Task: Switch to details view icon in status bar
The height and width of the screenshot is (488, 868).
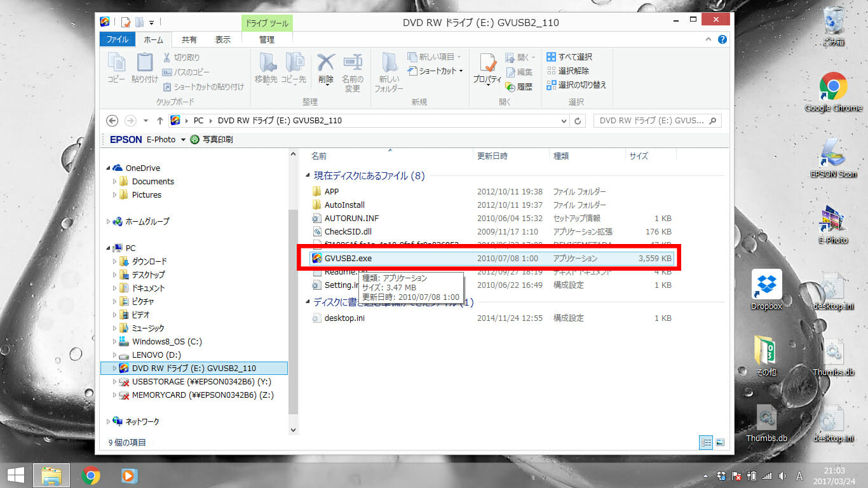Action: [706, 442]
